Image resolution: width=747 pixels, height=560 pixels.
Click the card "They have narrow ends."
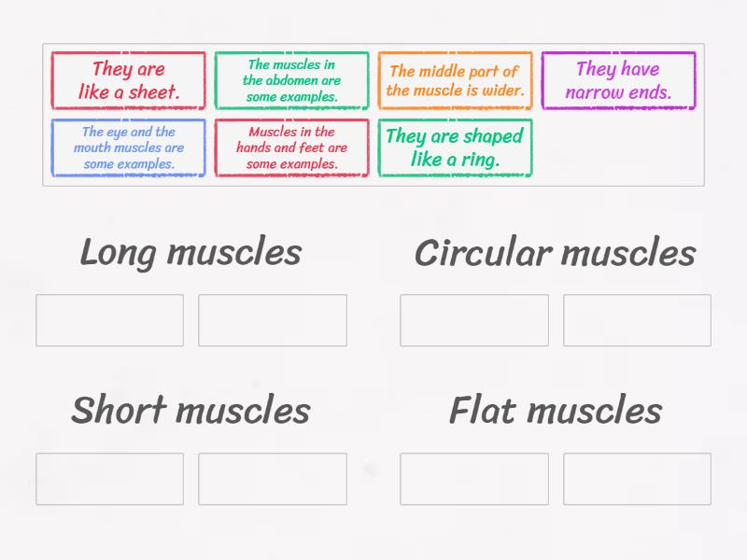[620, 80]
